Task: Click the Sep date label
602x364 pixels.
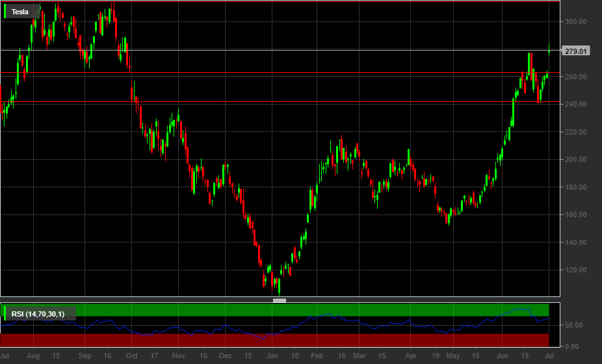Action: tap(85, 356)
